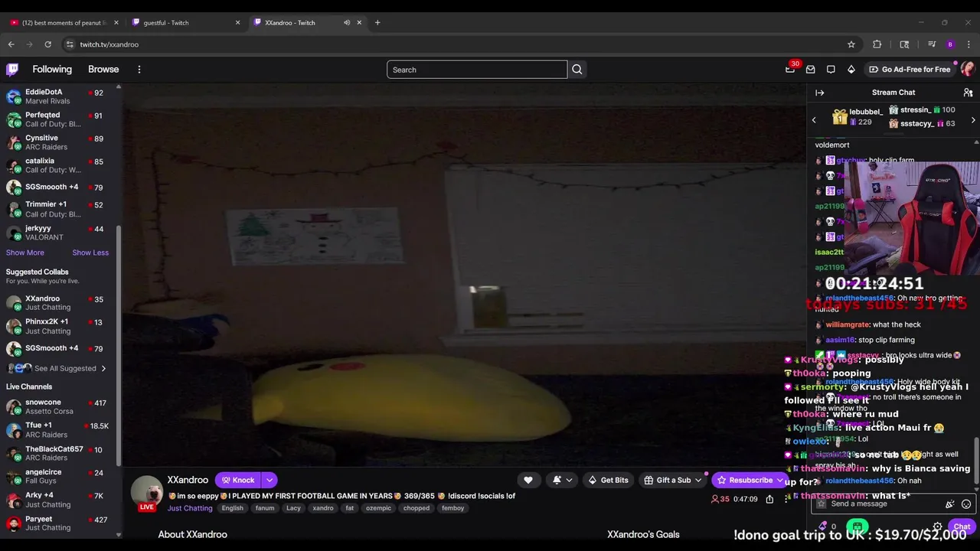Click the Knock button
This screenshot has width=980, height=551.
238,480
